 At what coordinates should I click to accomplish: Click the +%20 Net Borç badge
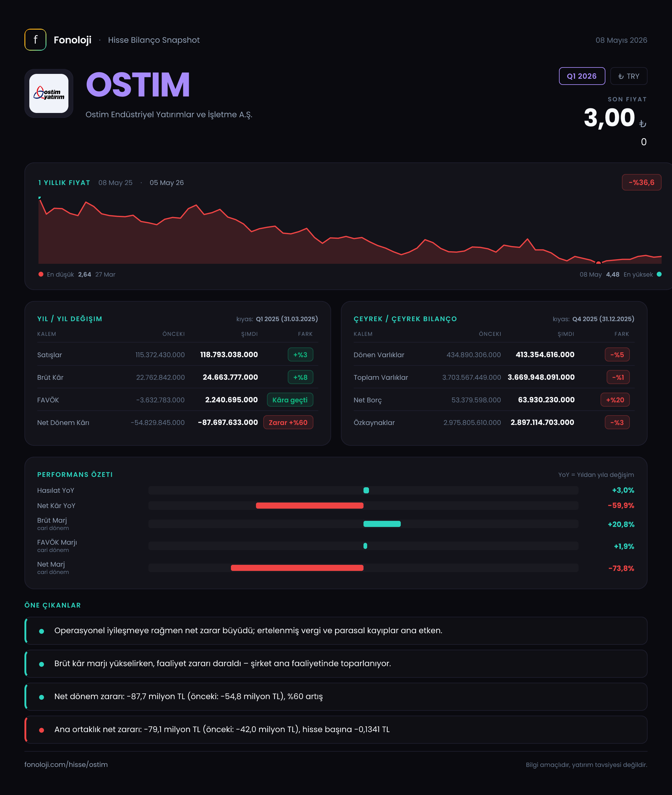coord(615,400)
